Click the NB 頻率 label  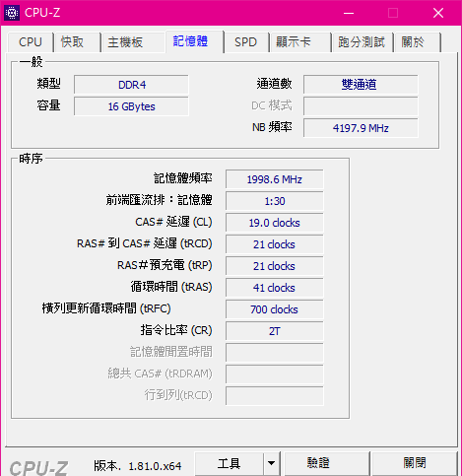point(272,127)
